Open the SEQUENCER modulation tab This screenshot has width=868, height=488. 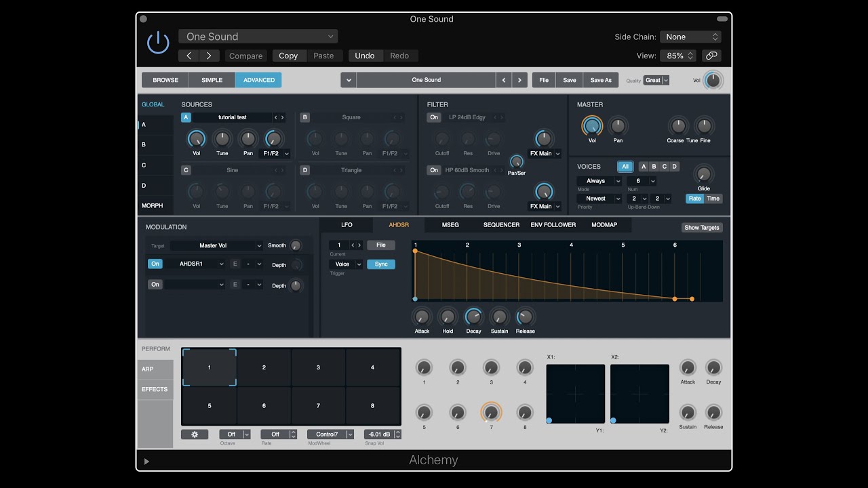(502, 225)
